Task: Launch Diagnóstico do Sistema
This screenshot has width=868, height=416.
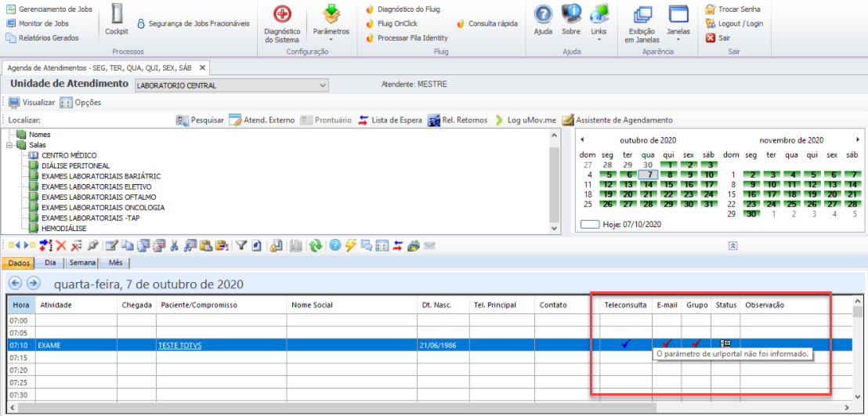Action: 282,24
